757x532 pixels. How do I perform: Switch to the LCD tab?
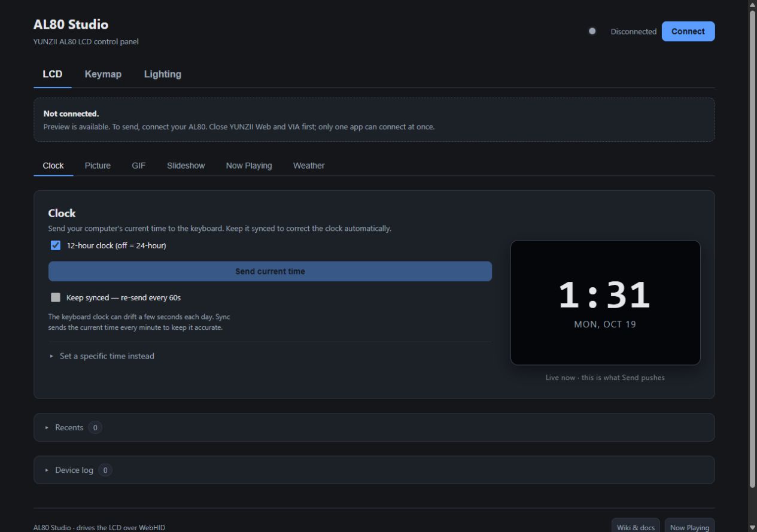coord(53,74)
